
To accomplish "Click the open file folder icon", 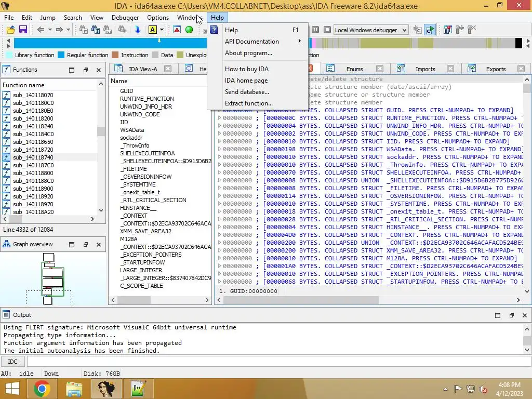I will (x=11, y=30).
